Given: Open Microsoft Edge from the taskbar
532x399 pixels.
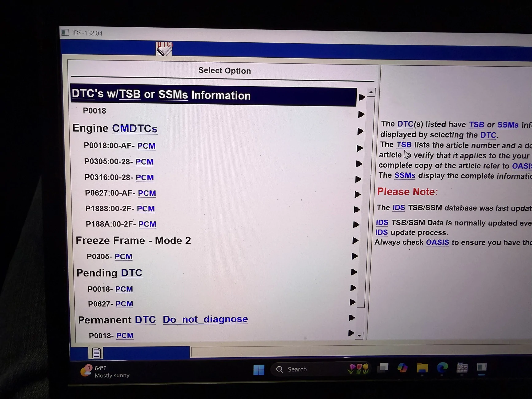Looking at the screenshot, I should pos(442,368).
